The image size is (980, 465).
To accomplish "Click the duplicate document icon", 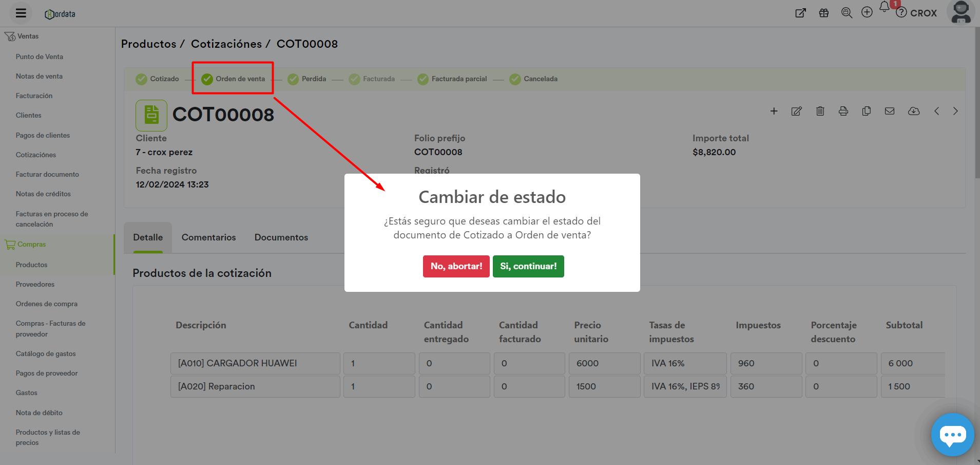I will point(867,111).
